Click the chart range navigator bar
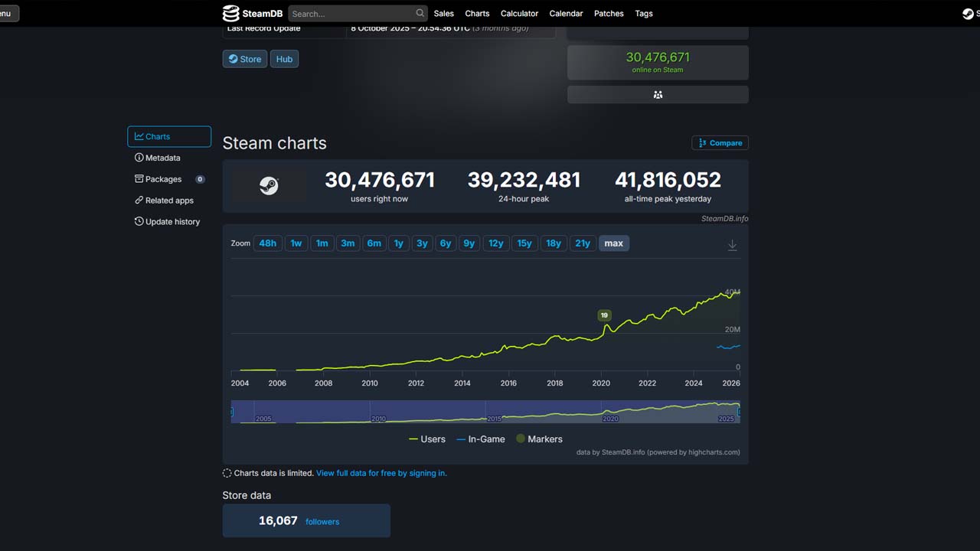 point(485,412)
